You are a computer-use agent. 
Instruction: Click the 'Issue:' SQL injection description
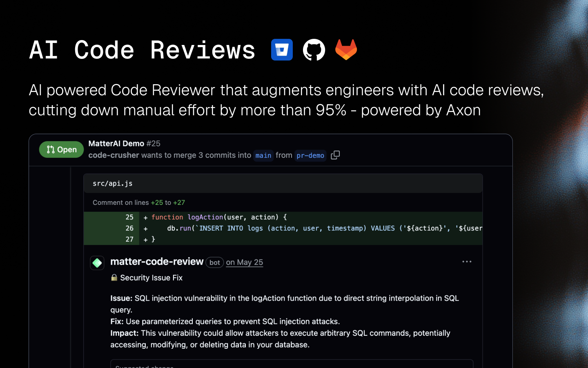point(285,304)
